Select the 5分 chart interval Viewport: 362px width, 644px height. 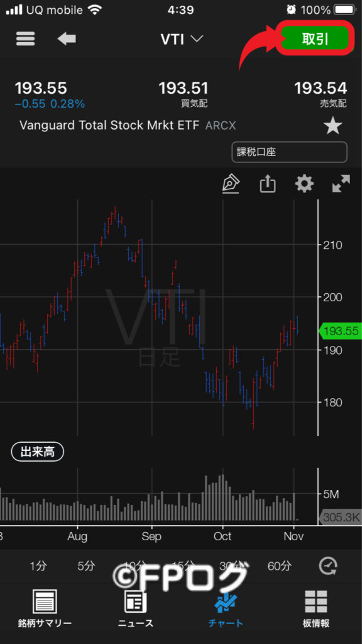tap(86, 566)
